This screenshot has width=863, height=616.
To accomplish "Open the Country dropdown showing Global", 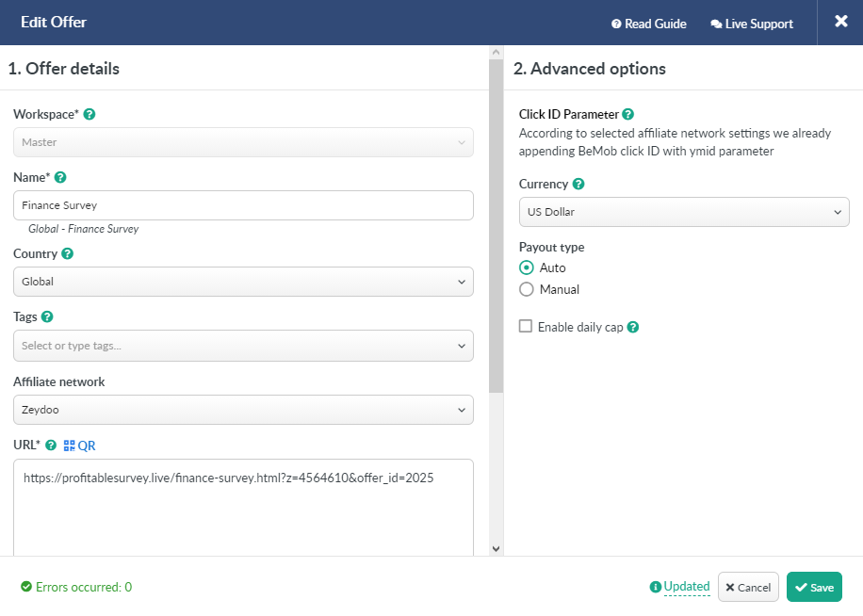I will (x=243, y=282).
